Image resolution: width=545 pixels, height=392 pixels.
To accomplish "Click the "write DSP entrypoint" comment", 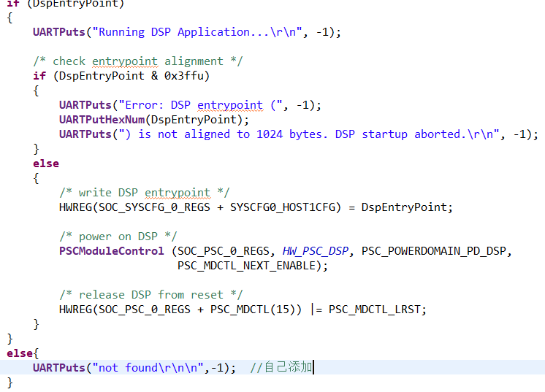I will 144,193.
